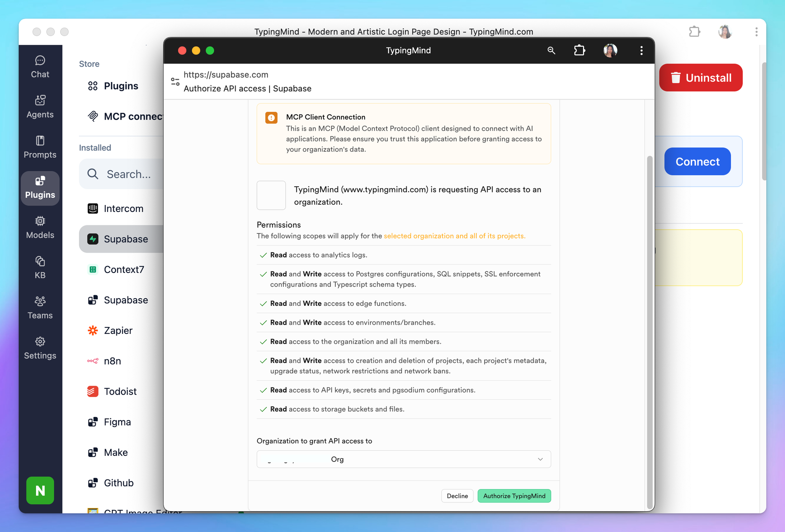The width and height of the screenshot is (785, 532).
Task: Go to Prompts library icon
Action: pyautogui.click(x=40, y=147)
